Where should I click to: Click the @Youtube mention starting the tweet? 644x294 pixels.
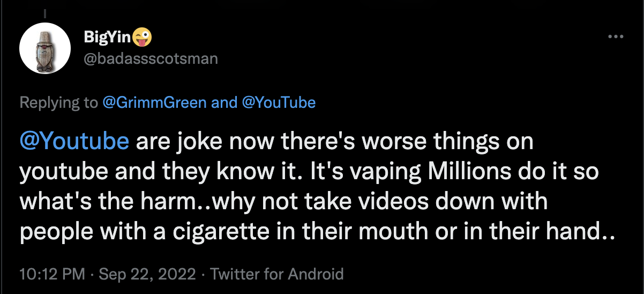pos(74,141)
